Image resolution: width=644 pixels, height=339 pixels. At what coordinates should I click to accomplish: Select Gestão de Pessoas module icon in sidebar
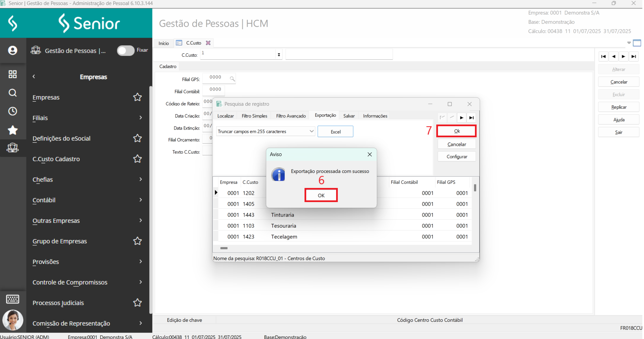coord(12,148)
